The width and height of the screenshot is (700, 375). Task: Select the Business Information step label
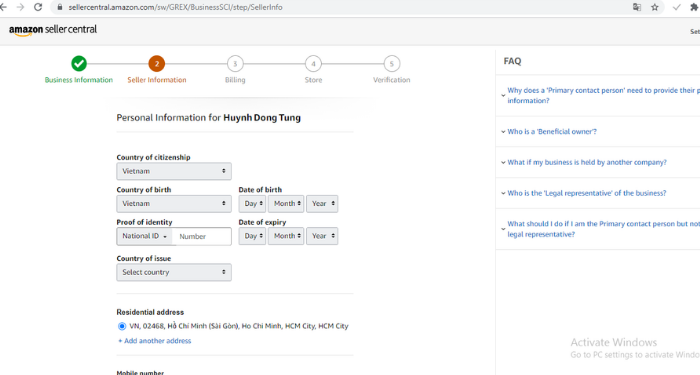click(79, 80)
